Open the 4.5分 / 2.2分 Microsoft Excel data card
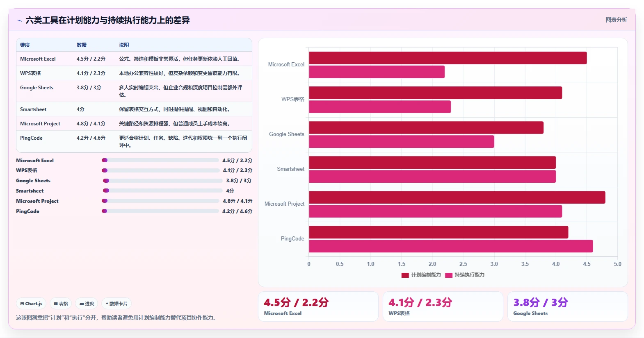The width and height of the screenshot is (644, 338). [x=318, y=306]
